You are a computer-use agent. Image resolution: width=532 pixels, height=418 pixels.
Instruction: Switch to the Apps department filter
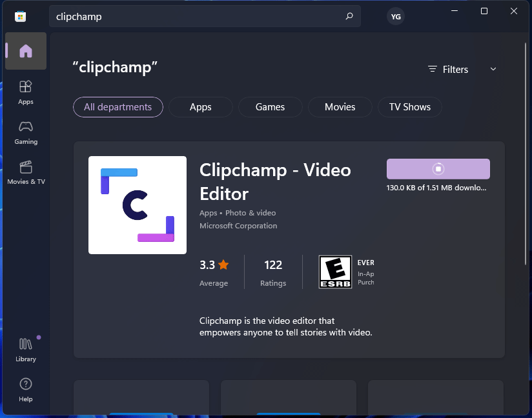coord(200,107)
